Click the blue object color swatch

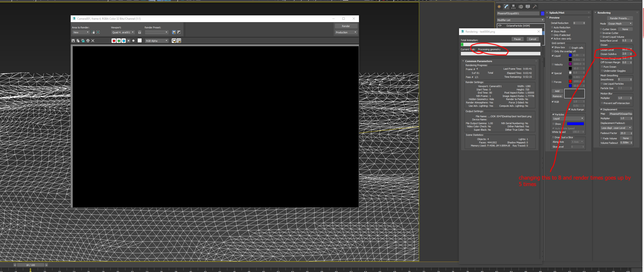(x=543, y=13)
